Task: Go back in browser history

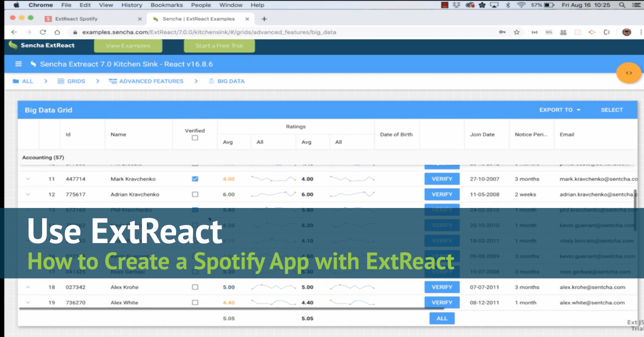Action: click(x=14, y=32)
